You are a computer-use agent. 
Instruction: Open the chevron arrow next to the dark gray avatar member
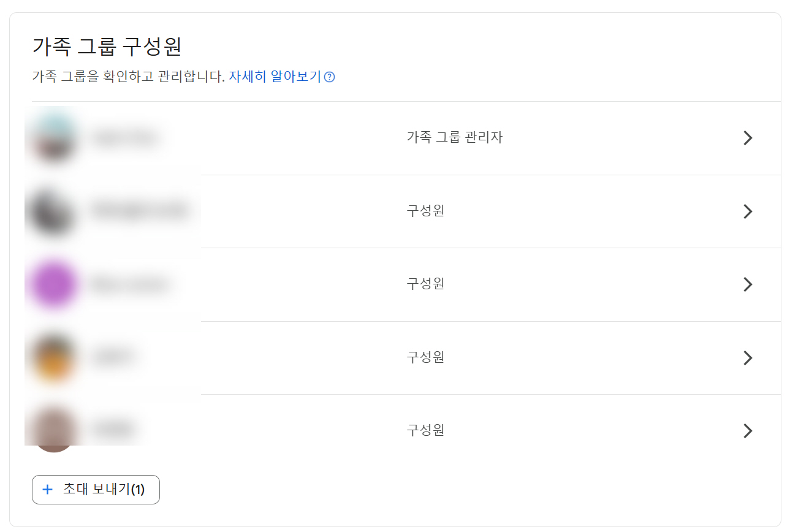point(748,211)
